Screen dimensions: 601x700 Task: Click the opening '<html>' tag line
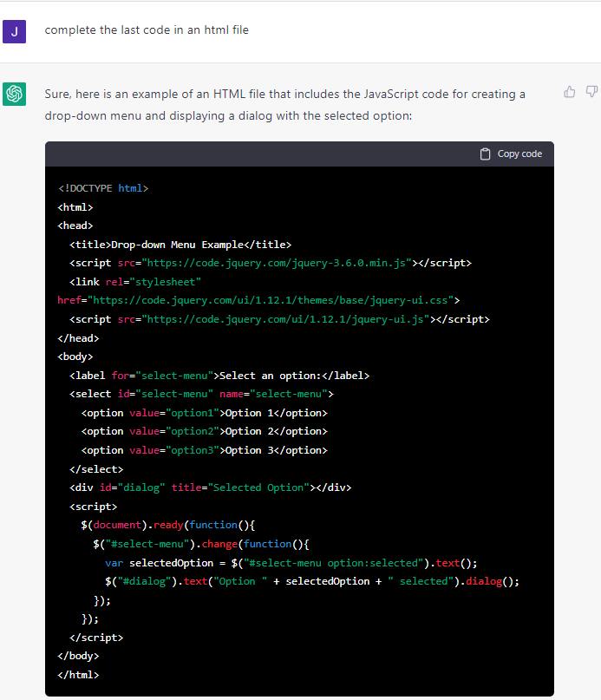[75, 207]
